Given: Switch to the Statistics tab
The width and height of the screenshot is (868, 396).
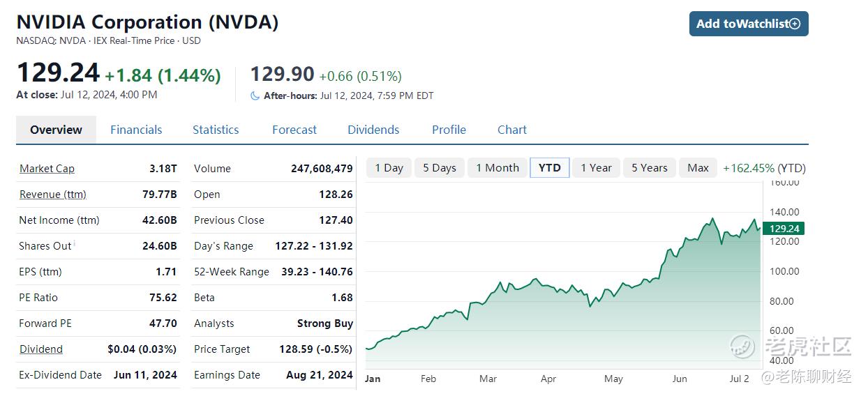Looking at the screenshot, I should click(216, 130).
